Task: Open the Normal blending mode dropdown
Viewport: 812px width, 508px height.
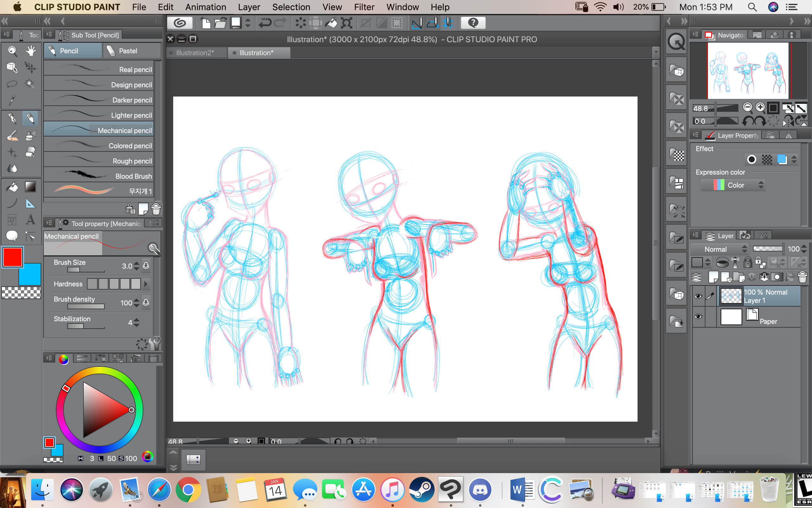Action: (x=719, y=249)
